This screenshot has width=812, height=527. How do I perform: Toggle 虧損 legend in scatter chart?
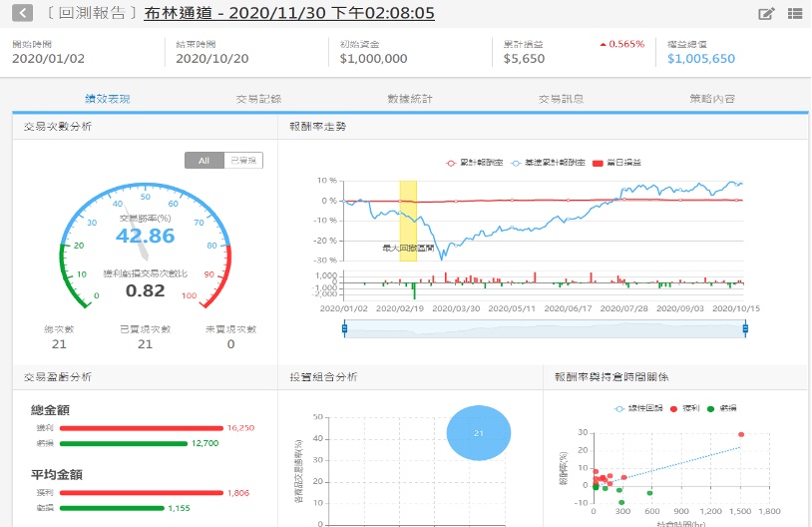(721, 408)
